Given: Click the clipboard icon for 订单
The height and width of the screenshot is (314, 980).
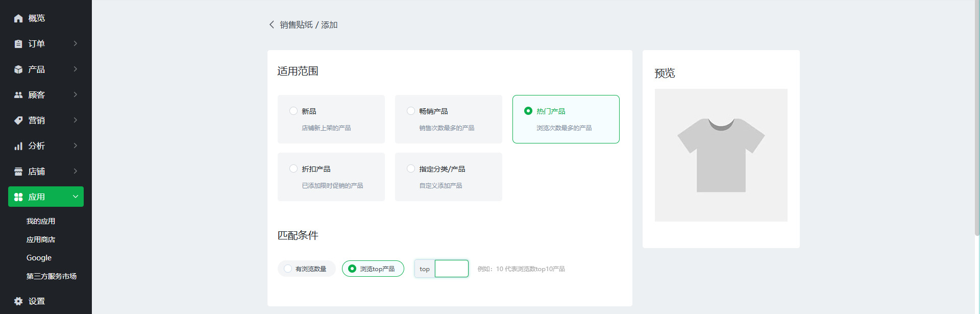Looking at the screenshot, I should [18, 44].
